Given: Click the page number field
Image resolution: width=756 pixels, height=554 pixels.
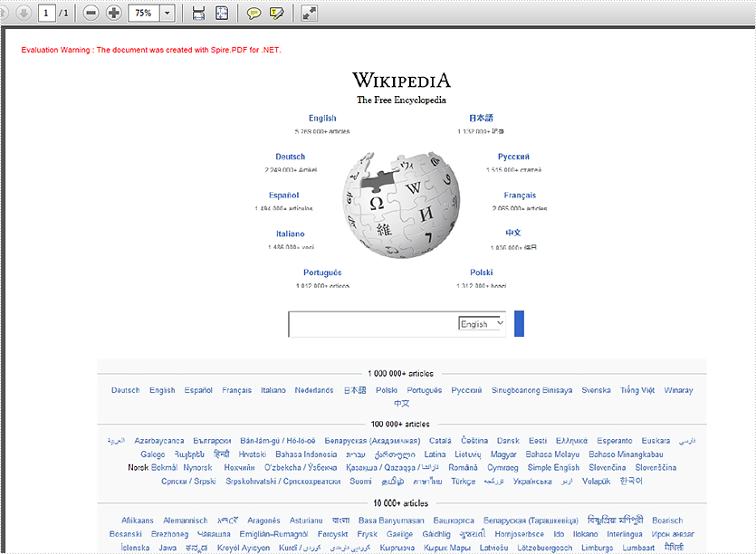Looking at the screenshot, I should (x=46, y=13).
